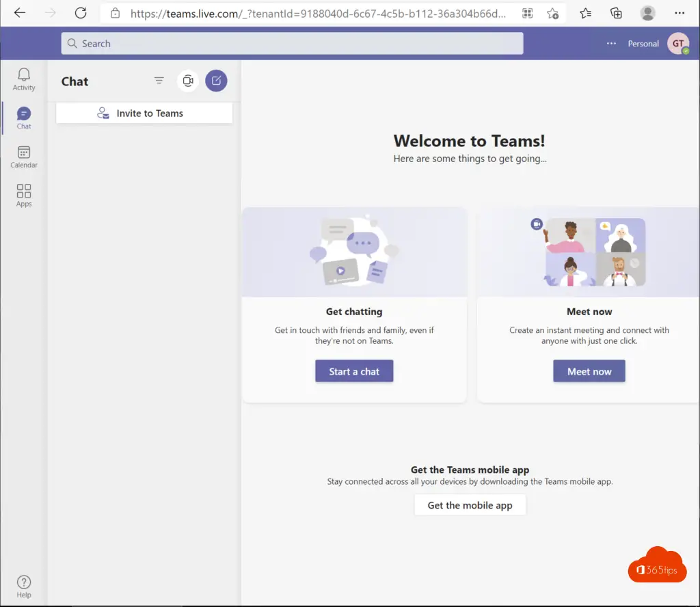Screen dimensions: 700x607
Task: Select the Chat icon in sidebar
Action: pyautogui.click(x=24, y=117)
